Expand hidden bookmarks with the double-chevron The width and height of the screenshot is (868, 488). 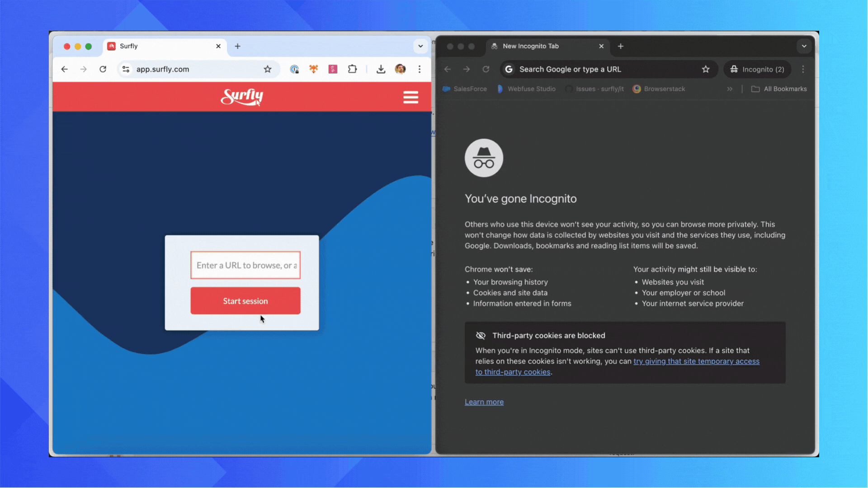[729, 89]
